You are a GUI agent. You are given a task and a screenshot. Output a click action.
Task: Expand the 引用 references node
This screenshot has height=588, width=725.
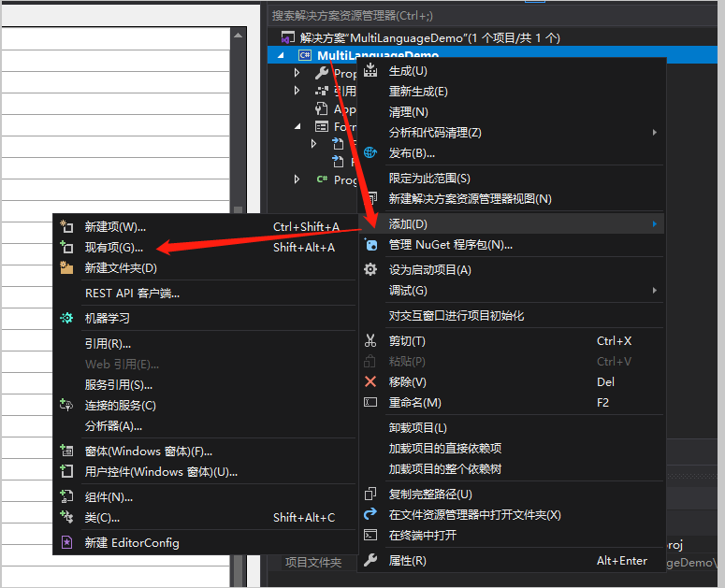coord(297,91)
